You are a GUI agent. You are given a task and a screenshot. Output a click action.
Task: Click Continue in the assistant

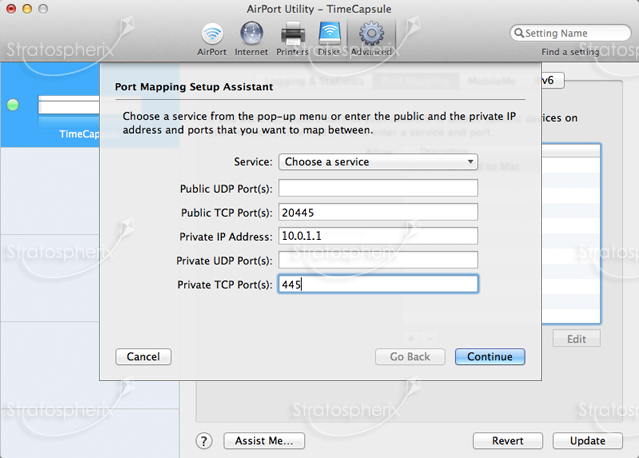coord(490,357)
